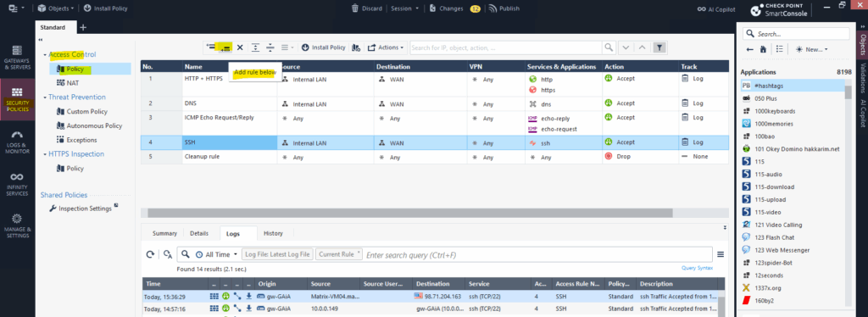Toggle the filter icon beside rule search
Screen dimensions: 868x317
659,47
